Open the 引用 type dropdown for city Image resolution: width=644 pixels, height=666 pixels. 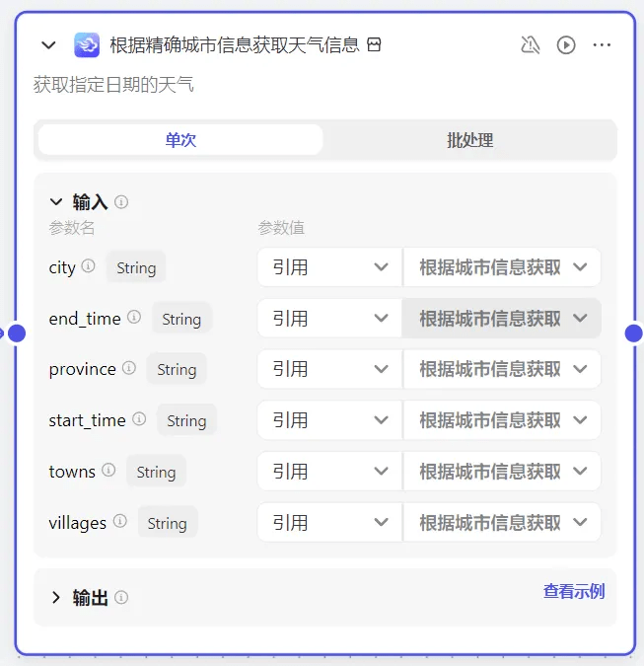point(329,267)
